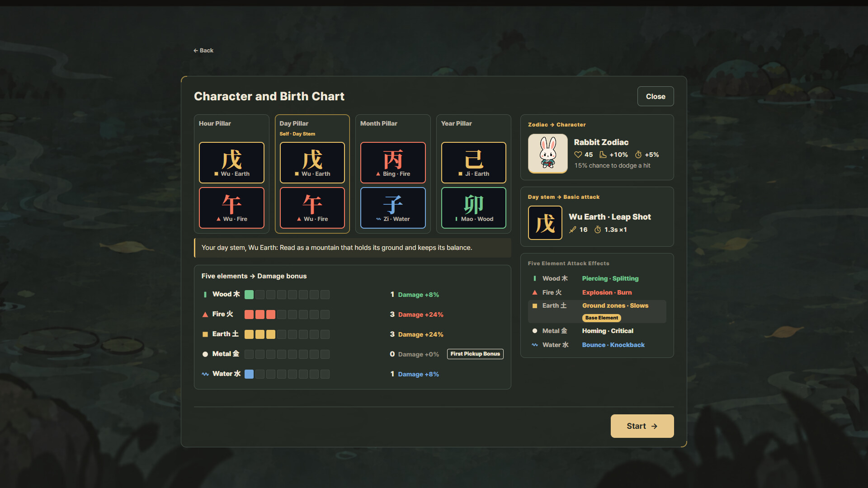Click the 'Self · Day Stem' label
This screenshot has width=868, height=488.
[297, 134]
